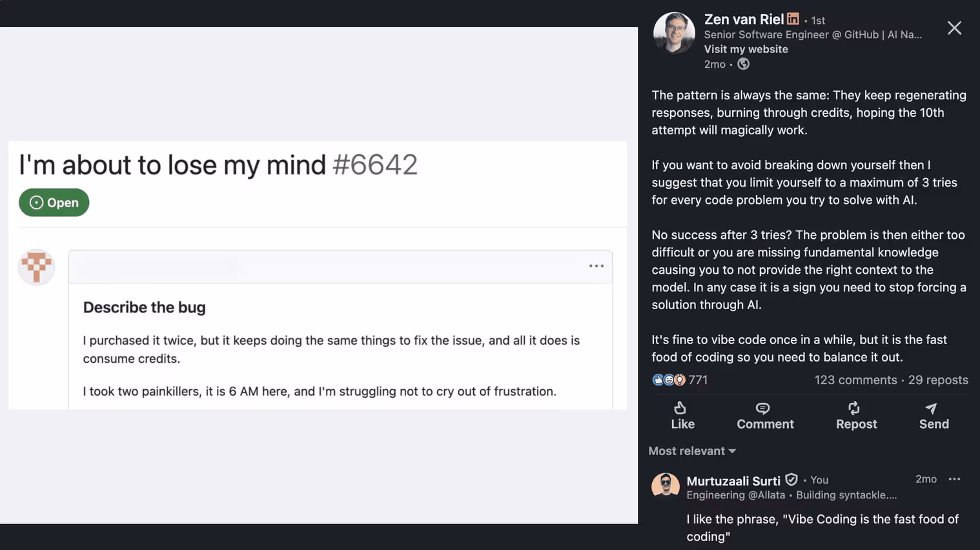Open three-dot menu on the GitHub issue comment
Screen dimensions: 980x550
coord(596,266)
